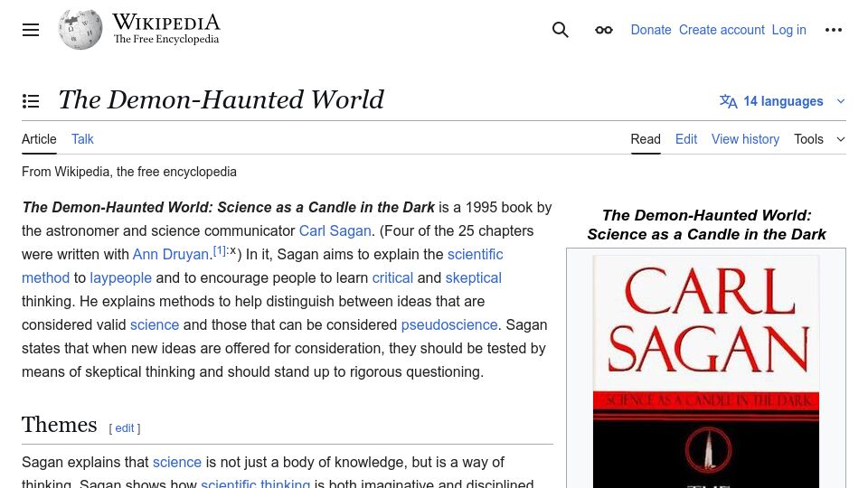Image resolution: width=868 pixels, height=488 pixels.
Task: Follow the scientific method link
Action: 475,255
